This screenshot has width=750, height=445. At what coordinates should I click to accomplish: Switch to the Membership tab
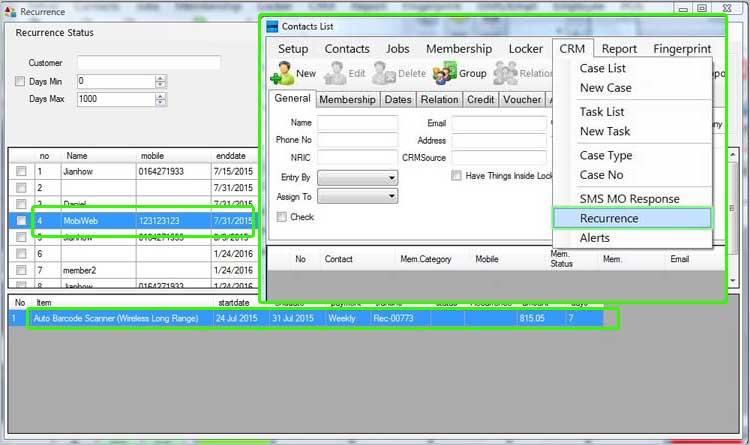[x=347, y=100]
